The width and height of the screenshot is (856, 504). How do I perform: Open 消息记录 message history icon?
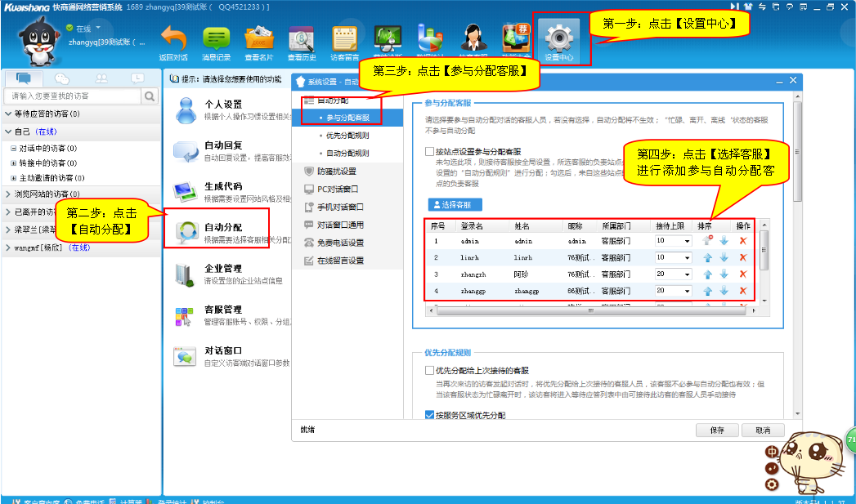pos(216,38)
